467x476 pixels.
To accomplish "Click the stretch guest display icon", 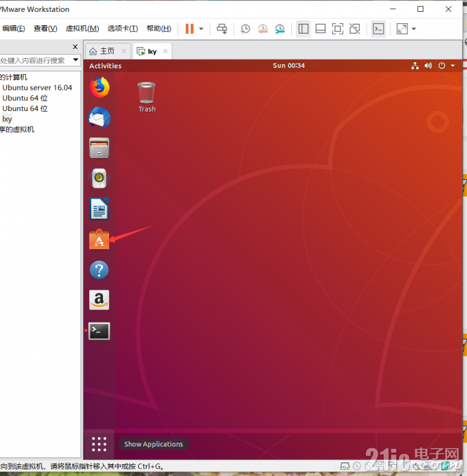I will 402,29.
